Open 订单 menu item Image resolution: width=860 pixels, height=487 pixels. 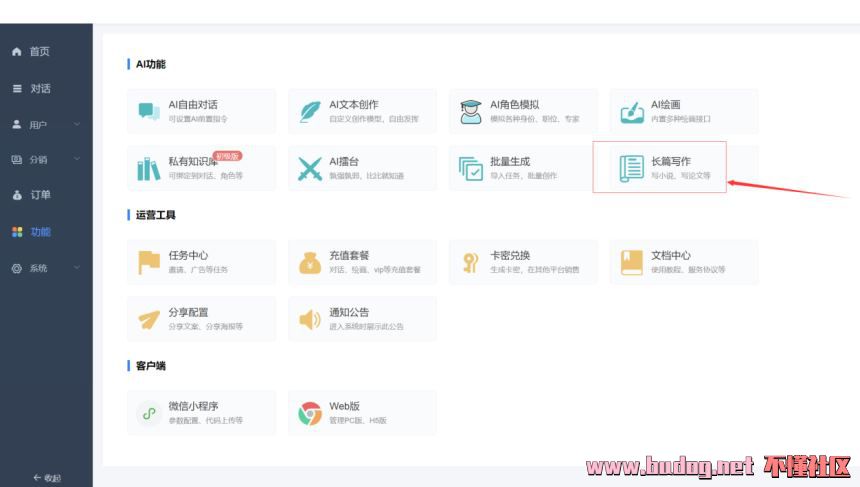pos(40,195)
